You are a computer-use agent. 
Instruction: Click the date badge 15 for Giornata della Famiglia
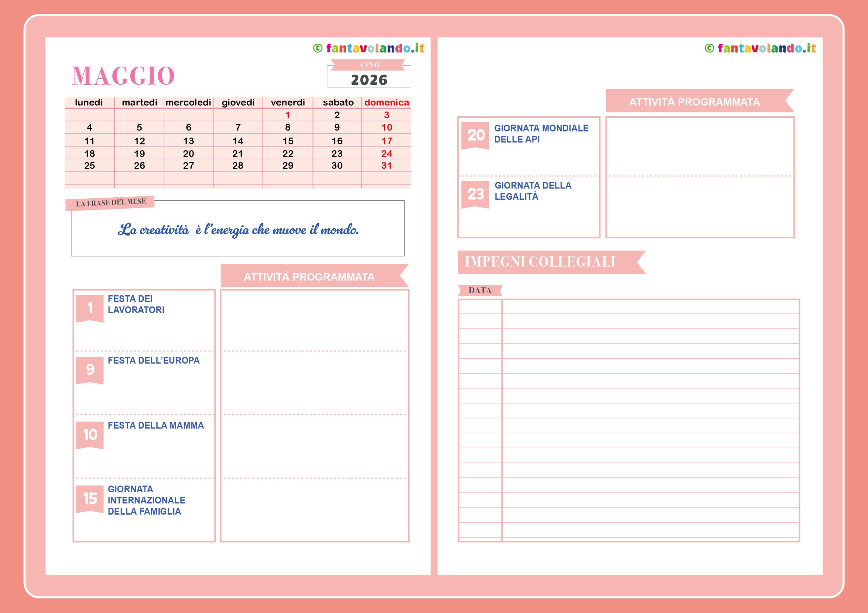(90, 498)
